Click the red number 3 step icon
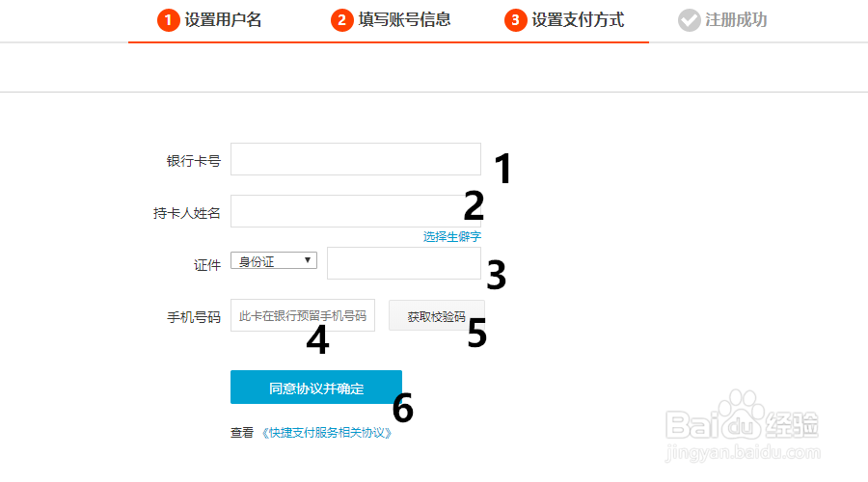This screenshot has width=868, height=482. pyautogui.click(x=515, y=20)
